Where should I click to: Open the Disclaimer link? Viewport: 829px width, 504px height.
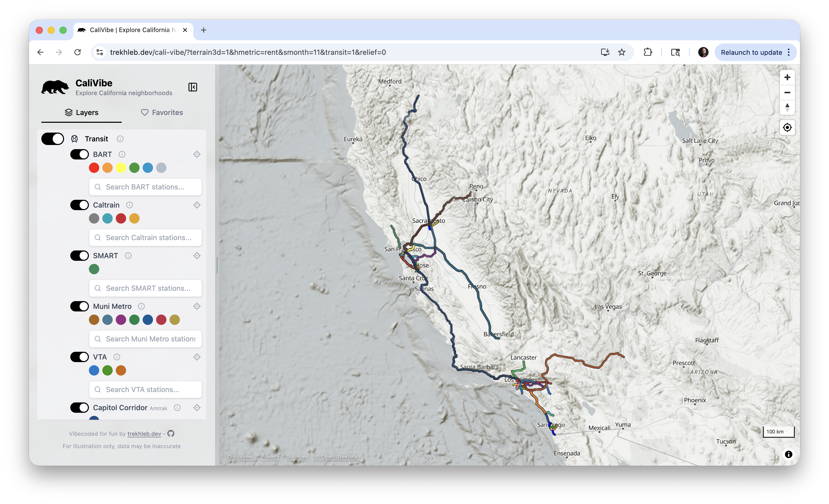click(x=240, y=457)
